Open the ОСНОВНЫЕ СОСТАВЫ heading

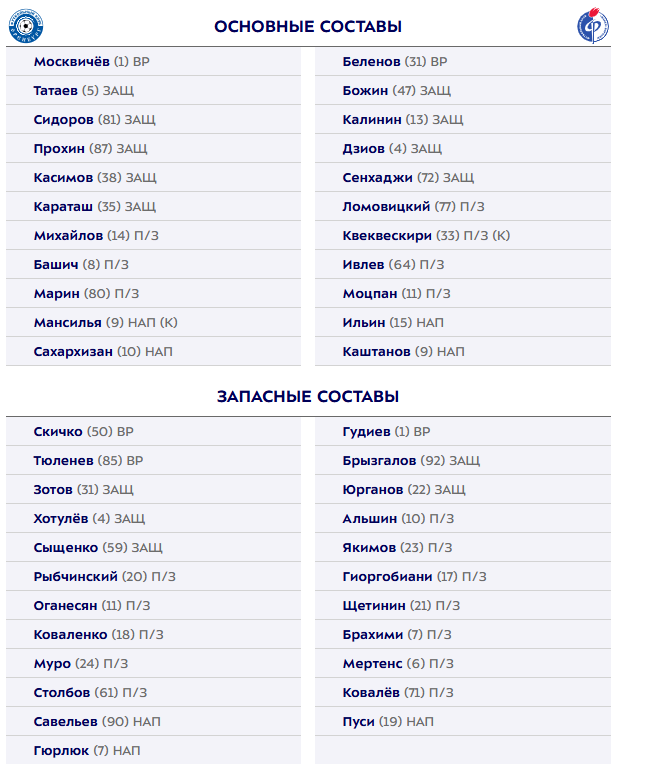[x=308, y=26]
